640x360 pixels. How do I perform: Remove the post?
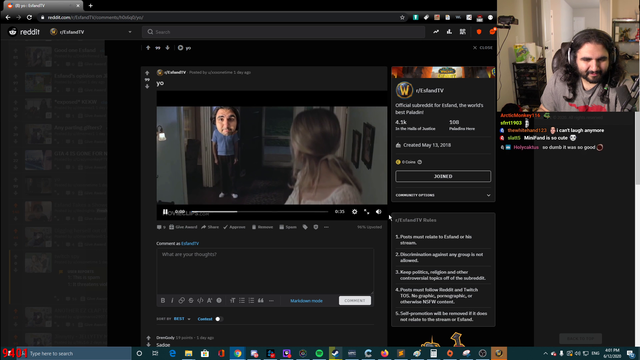[x=262, y=227]
